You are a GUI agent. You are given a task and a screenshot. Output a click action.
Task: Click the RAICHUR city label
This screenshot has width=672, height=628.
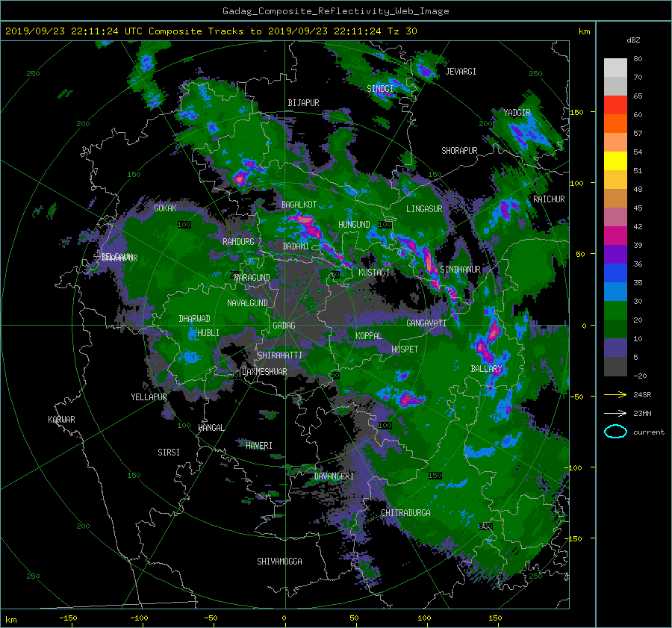click(549, 199)
